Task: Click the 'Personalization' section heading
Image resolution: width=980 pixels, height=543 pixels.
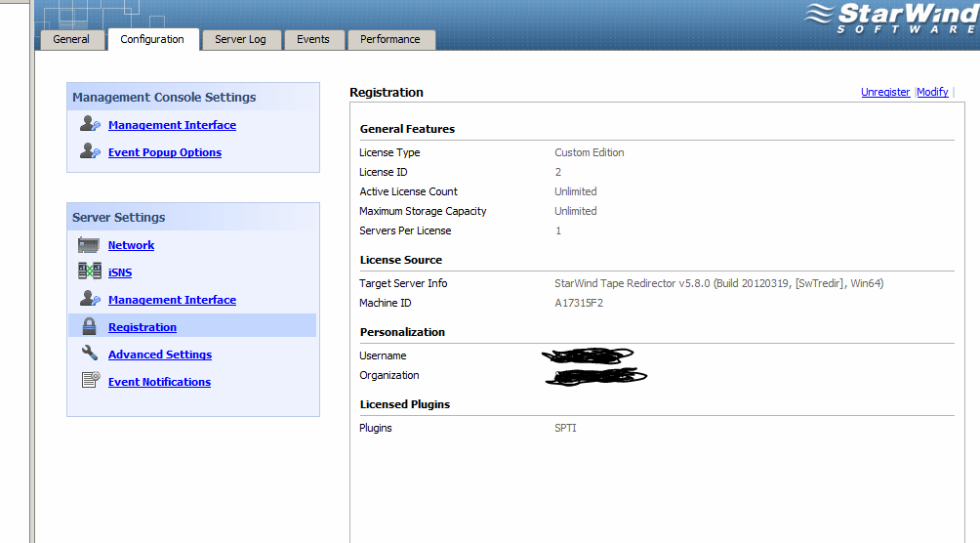Action: 402,332
